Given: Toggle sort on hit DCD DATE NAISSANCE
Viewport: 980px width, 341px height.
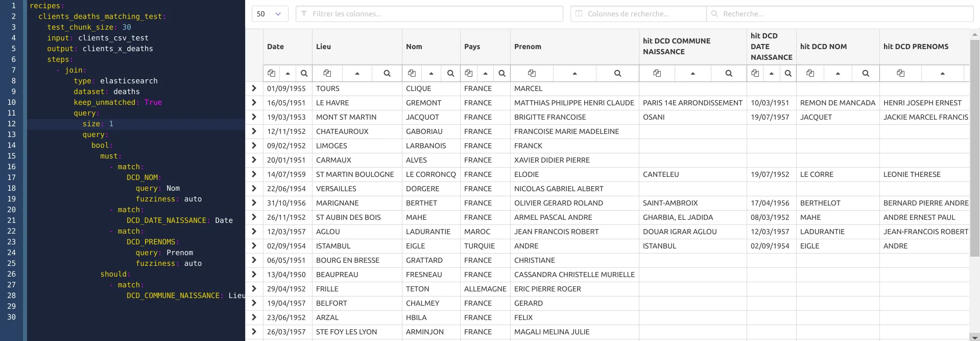Looking at the screenshot, I should 772,73.
